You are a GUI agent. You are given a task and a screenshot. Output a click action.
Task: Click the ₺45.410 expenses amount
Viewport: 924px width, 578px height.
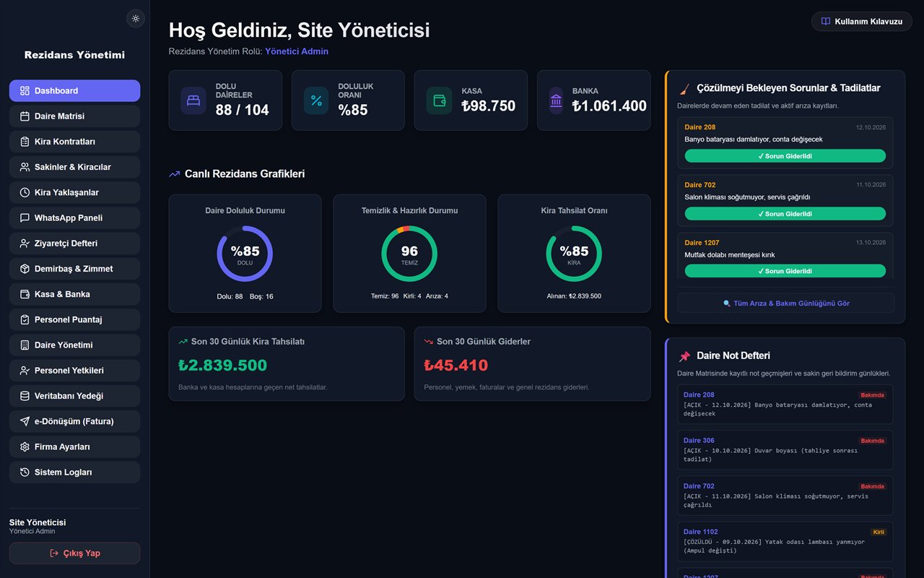[456, 366]
